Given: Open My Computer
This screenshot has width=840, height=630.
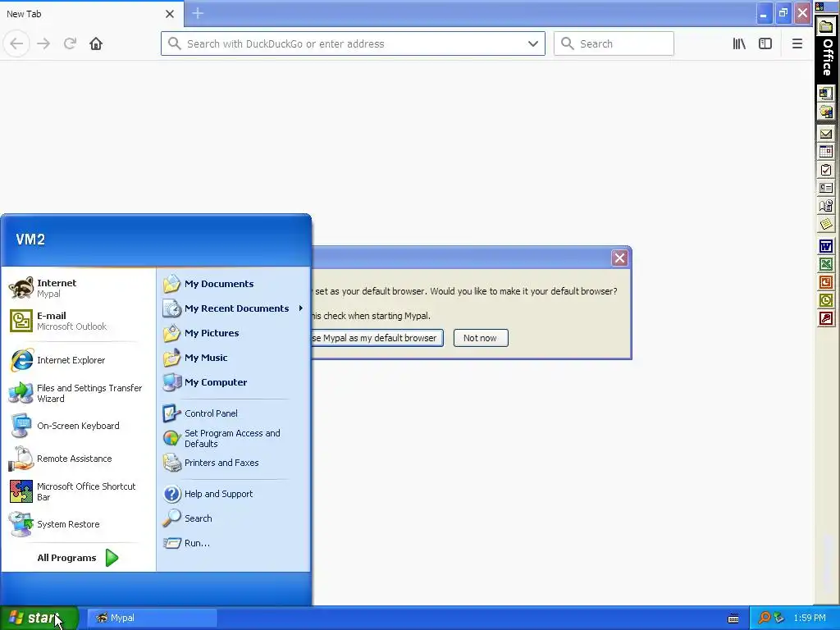Looking at the screenshot, I should click(x=233, y=382).
